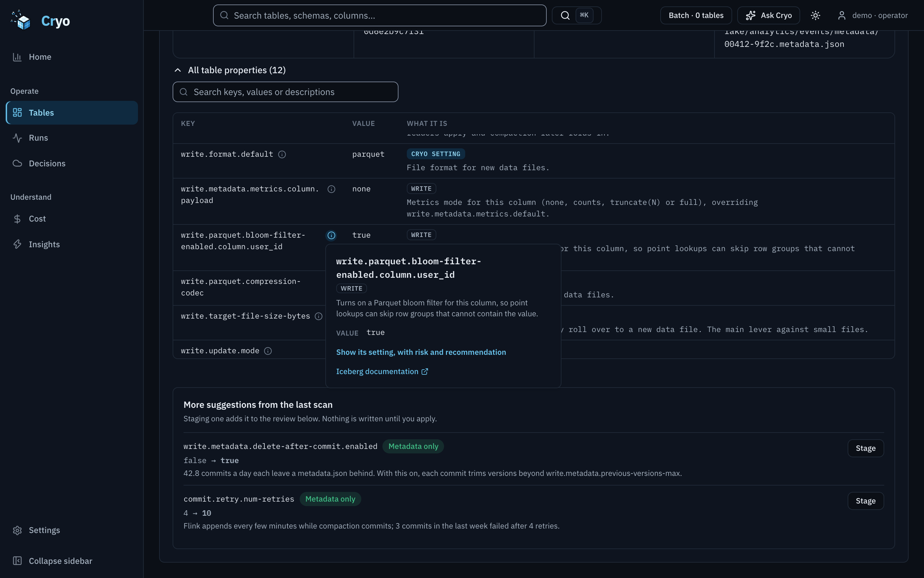Open the demo operator user menu
The image size is (924, 578).
pos(873,16)
